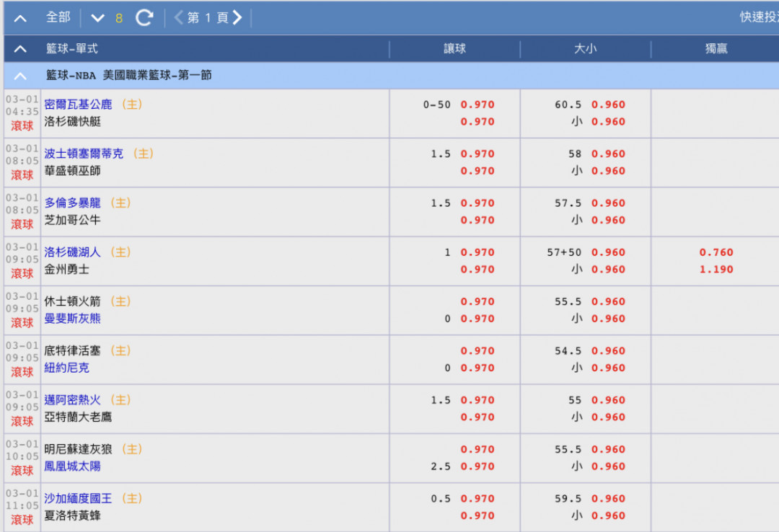Select 鳳凰城太陽 handicap 2.5 odds 0.970

[x=477, y=466]
